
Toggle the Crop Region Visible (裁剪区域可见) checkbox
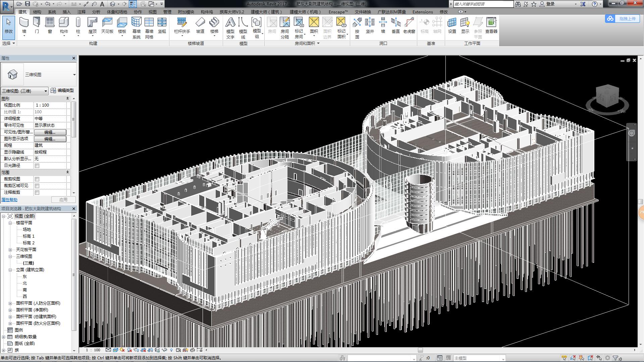point(37,186)
